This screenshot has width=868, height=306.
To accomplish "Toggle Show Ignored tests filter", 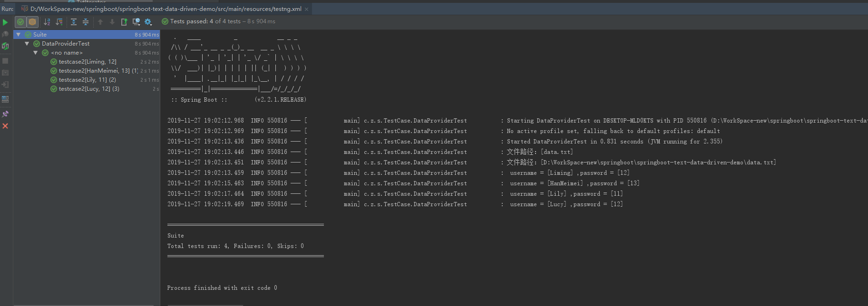I will 32,22.
